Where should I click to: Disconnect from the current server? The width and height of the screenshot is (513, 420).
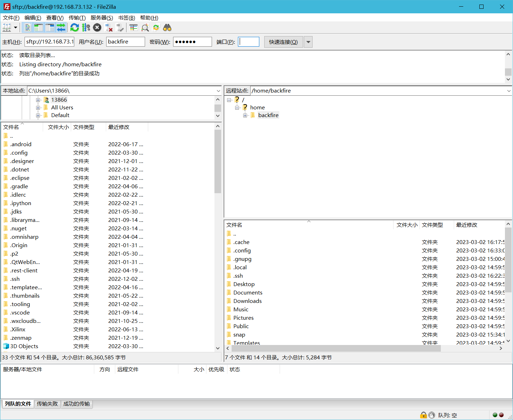pyautogui.click(x=109, y=27)
